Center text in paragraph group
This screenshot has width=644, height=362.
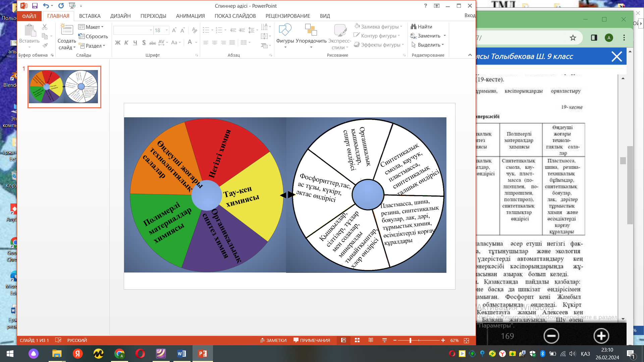coord(214,43)
